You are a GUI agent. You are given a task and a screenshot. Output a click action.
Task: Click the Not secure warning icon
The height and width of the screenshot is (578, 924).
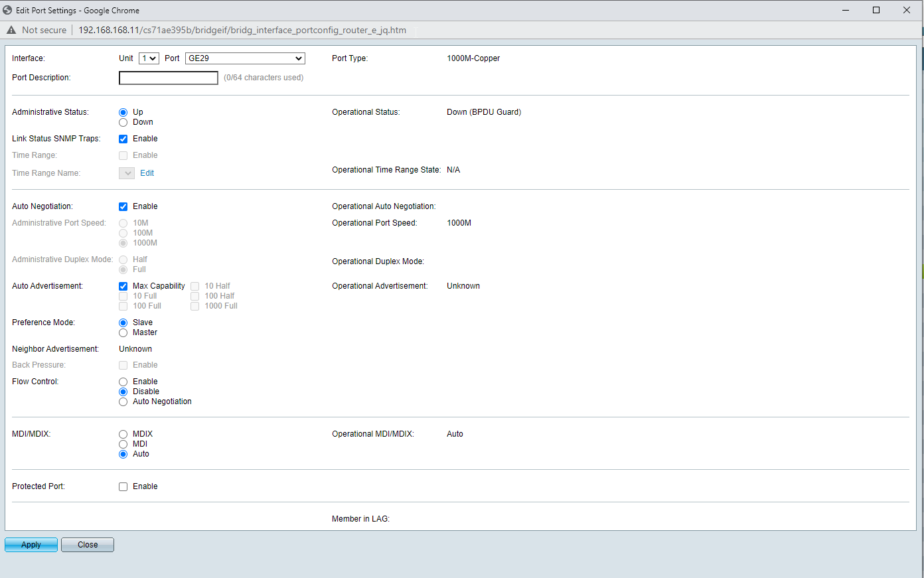pyautogui.click(x=11, y=30)
